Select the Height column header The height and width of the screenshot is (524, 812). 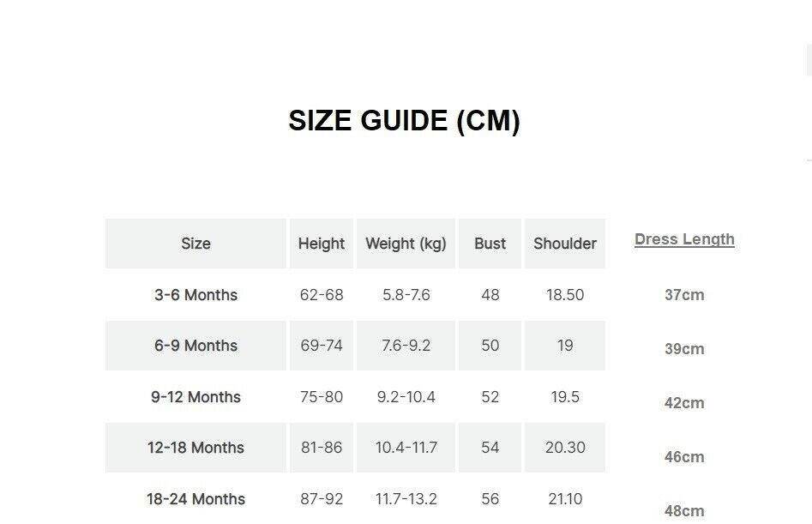tap(322, 244)
